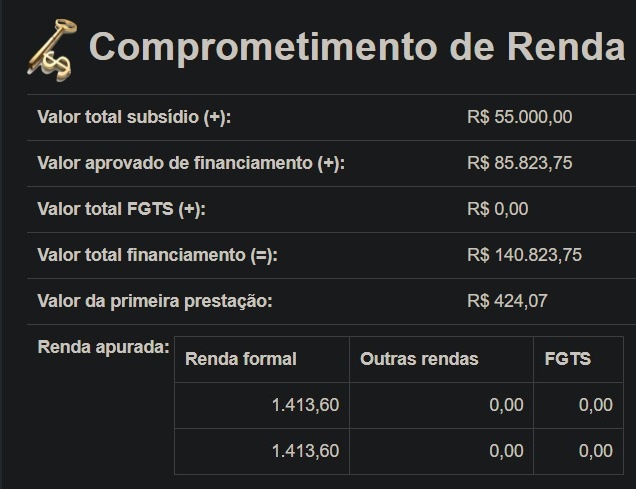The height and width of the screenshot is (489, 636).
Task: Click the R$ 85.823,75 approved value
Action: click(520, 163)
